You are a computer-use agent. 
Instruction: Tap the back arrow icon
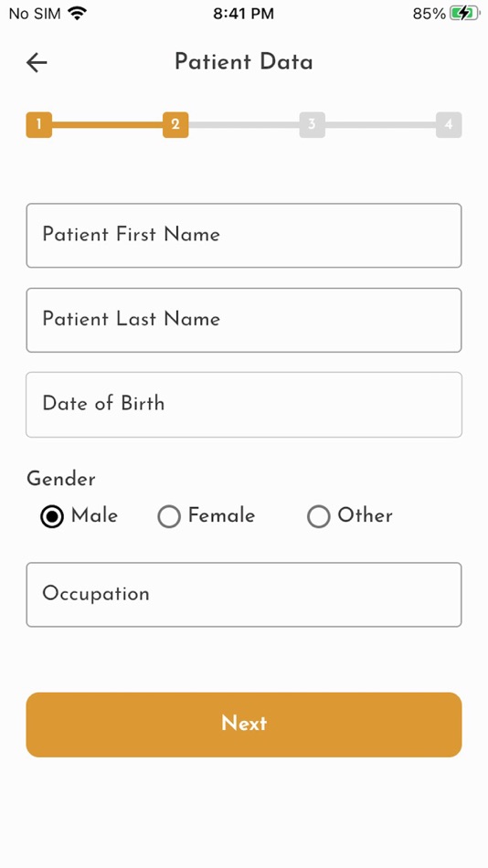(x=37, y=62)
